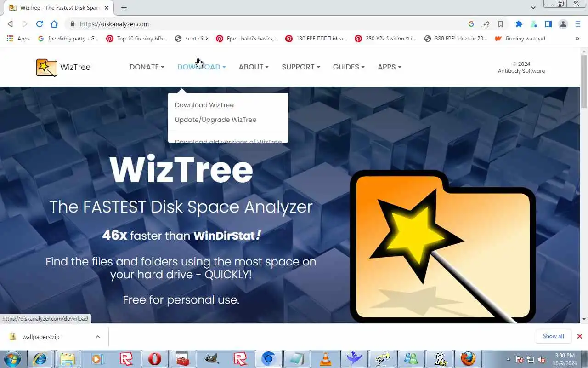
Task: Open a new tab with the plus button
Action: [124, 8]
